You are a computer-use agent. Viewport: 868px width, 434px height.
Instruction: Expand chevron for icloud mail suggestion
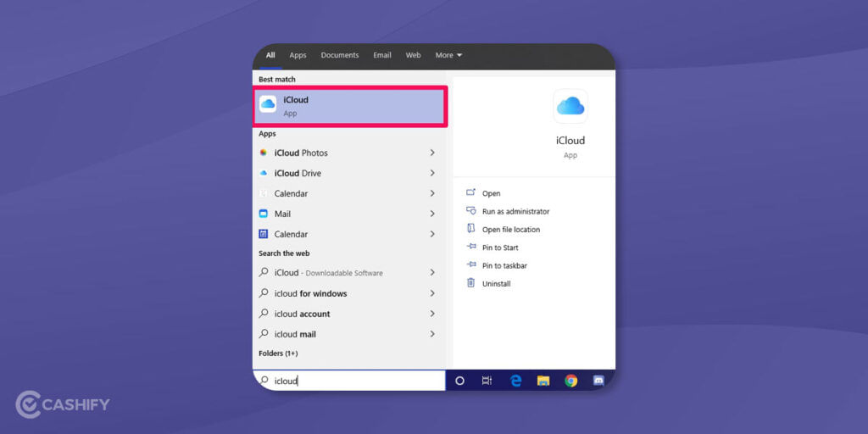click(x=432, y=334)
